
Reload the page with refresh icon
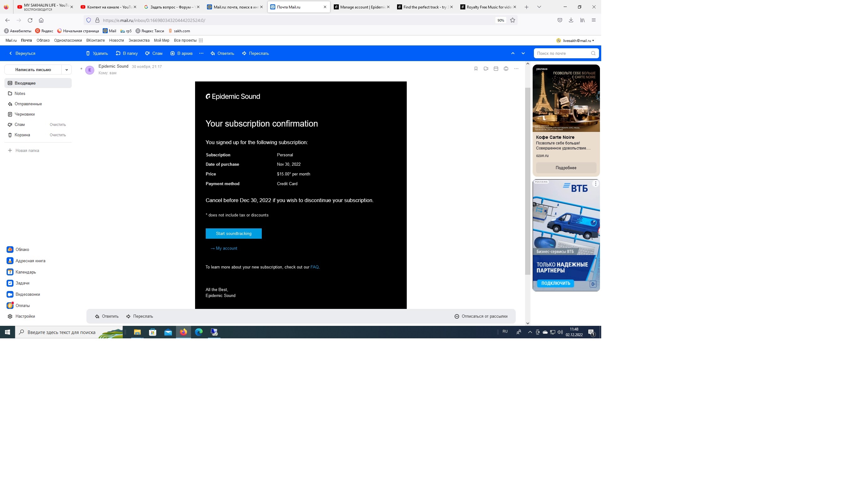30,20
